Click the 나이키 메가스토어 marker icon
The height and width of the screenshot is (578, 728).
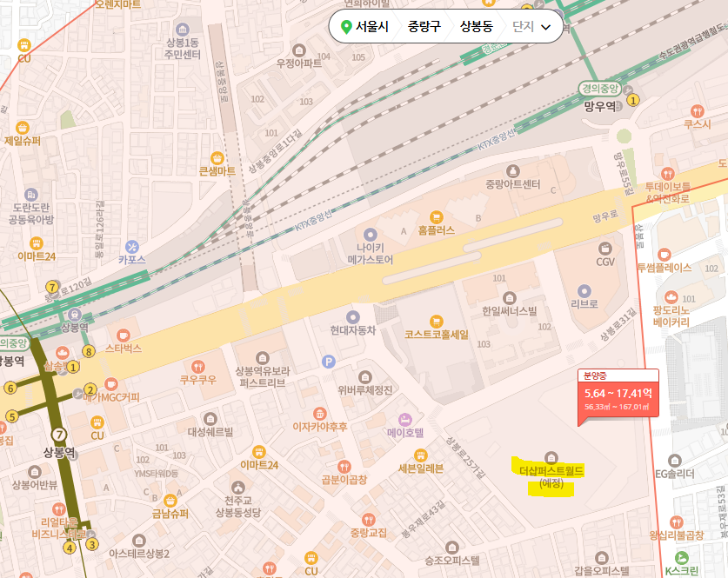tap(370, 235)
